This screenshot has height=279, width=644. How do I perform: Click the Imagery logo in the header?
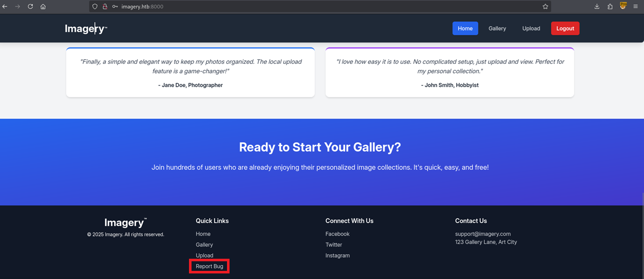[x=85, y=29]
